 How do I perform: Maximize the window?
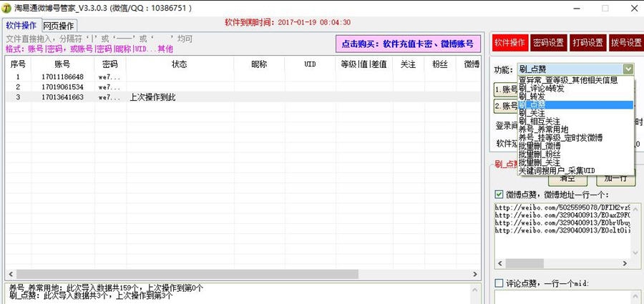(x=605, y=8)
